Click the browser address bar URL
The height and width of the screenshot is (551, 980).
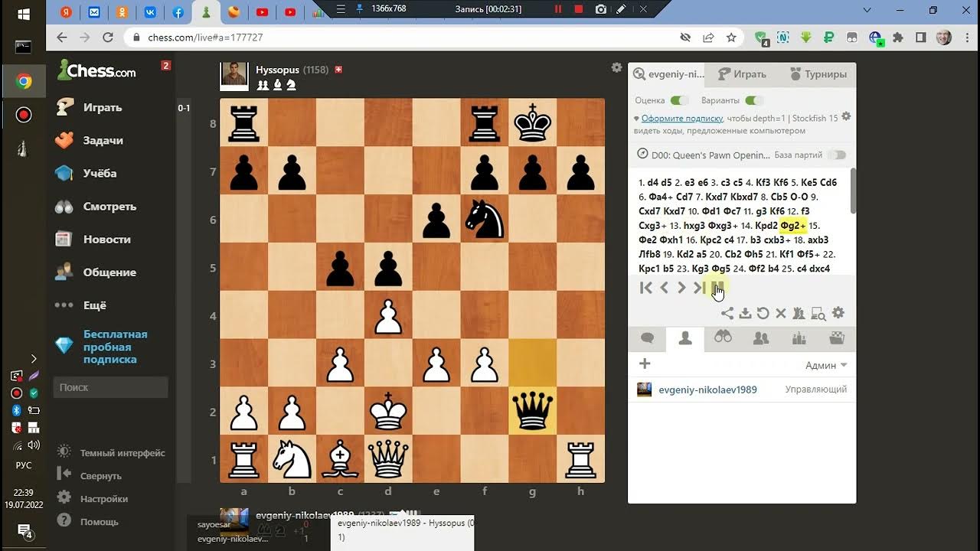pyautogui.click(x=204, y=37)
